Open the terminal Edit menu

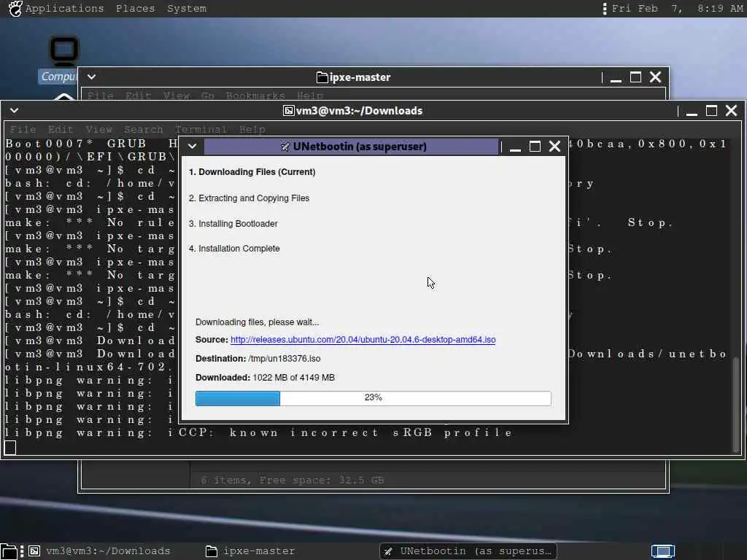click(x=61, y=130)
